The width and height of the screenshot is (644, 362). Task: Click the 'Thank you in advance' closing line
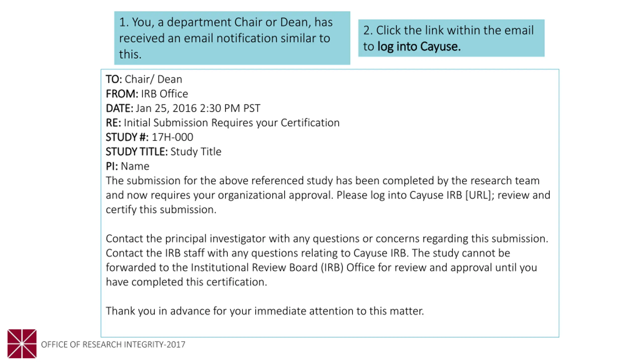265,311
